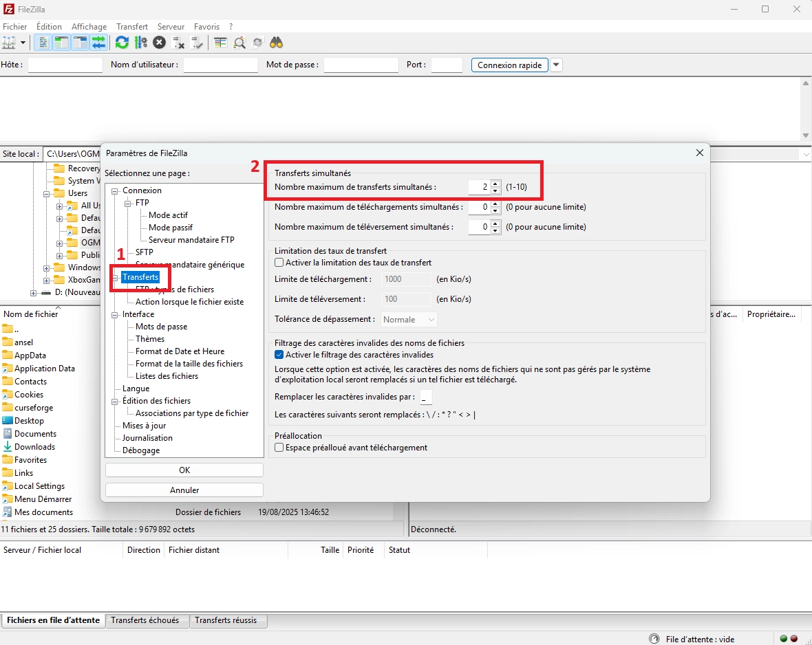The image size is (812, 645).
Task: Collapse Édition des fichiers node
Action: 115,401
